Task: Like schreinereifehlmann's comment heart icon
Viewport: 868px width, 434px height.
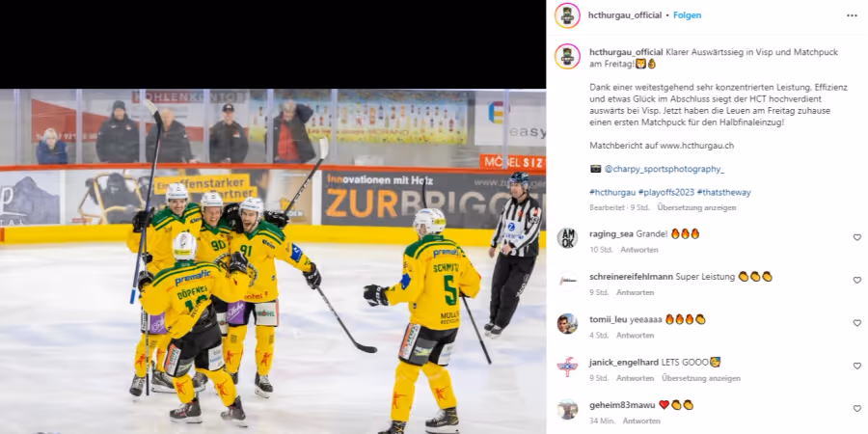Action: tap(857, 280)
